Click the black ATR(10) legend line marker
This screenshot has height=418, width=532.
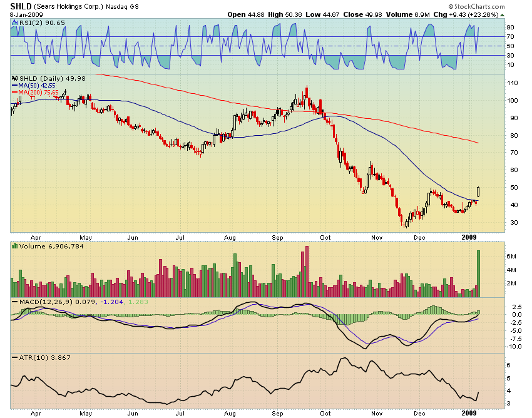coord(14,357)
